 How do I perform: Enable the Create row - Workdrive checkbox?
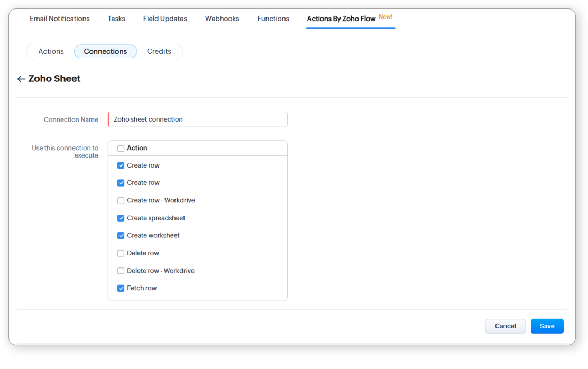click(121, 201)
